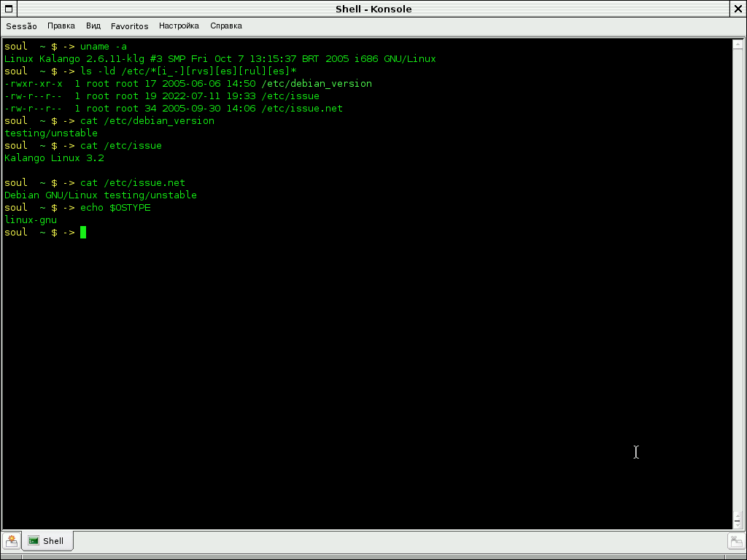The height and width of the screenshot is (560, 747).
Task: Click the /etc/debian_version listing row
Action: tap(188, 83)
